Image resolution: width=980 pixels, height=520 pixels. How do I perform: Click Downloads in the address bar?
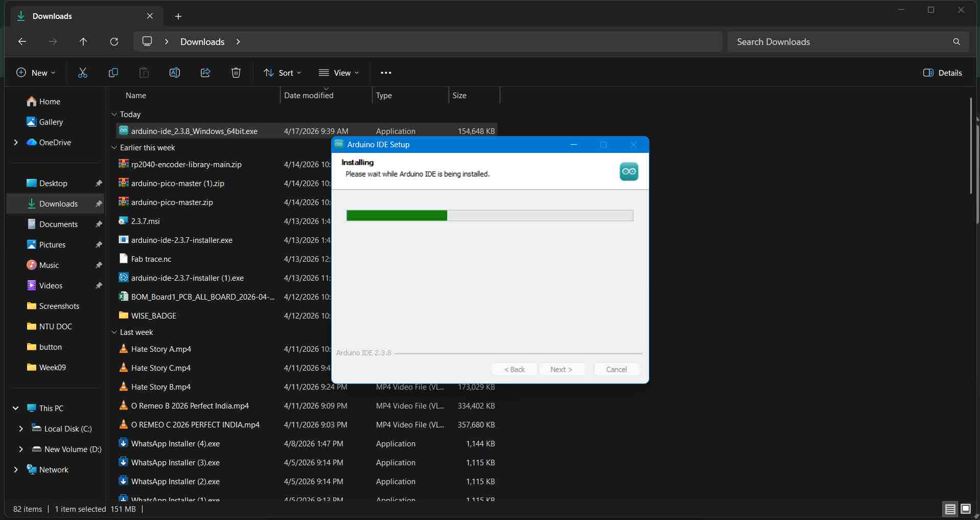[x=202, y=41]
